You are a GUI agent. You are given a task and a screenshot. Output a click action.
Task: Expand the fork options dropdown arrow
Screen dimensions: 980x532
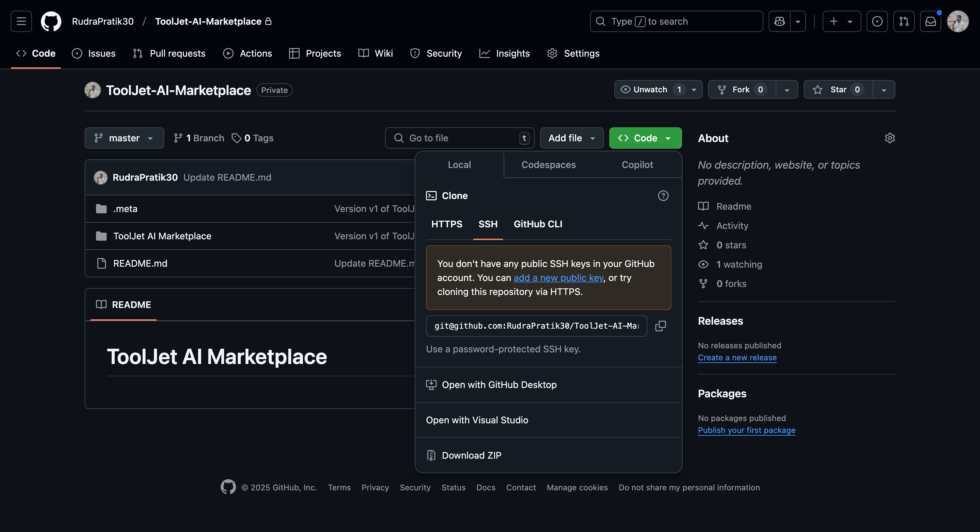coord(787,89)
